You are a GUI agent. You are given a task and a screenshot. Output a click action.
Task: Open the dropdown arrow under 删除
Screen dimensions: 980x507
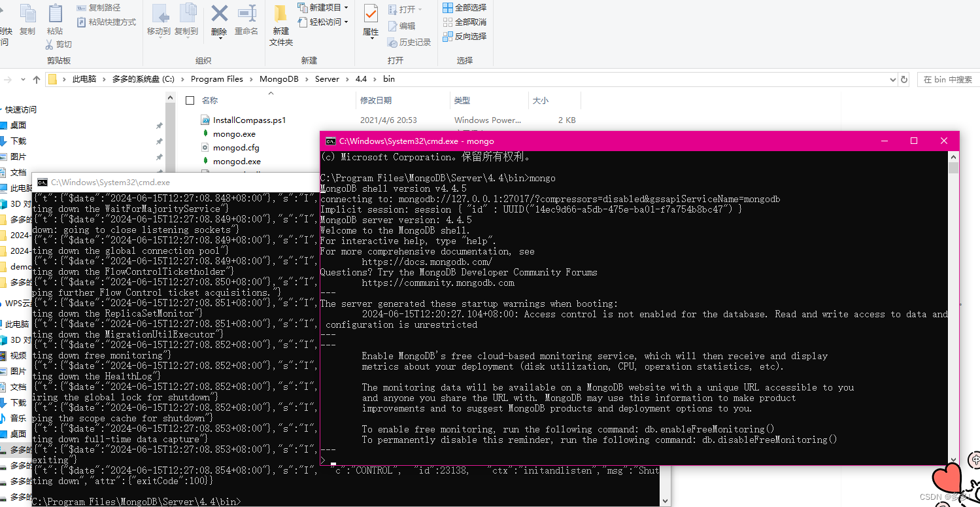220,38
